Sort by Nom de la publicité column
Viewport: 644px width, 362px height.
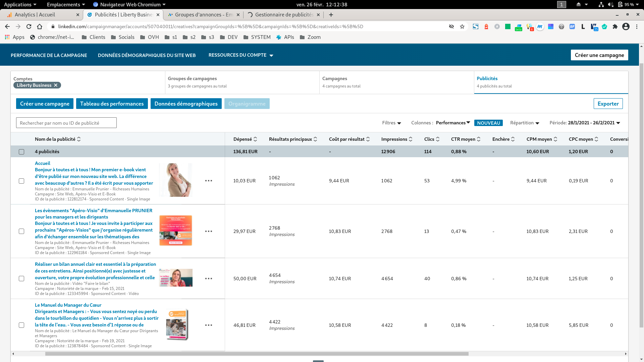[x=58, y=139]
